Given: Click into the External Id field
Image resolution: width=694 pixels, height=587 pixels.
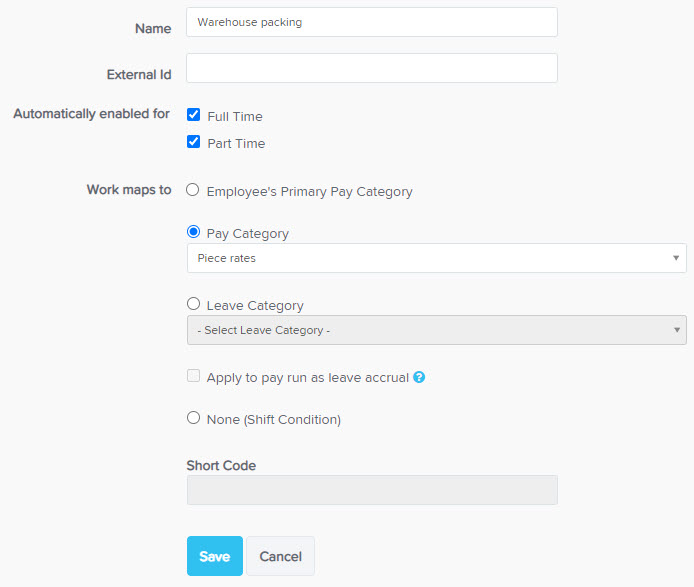Looking at the screenshot, I should click(x=372, y=68).
